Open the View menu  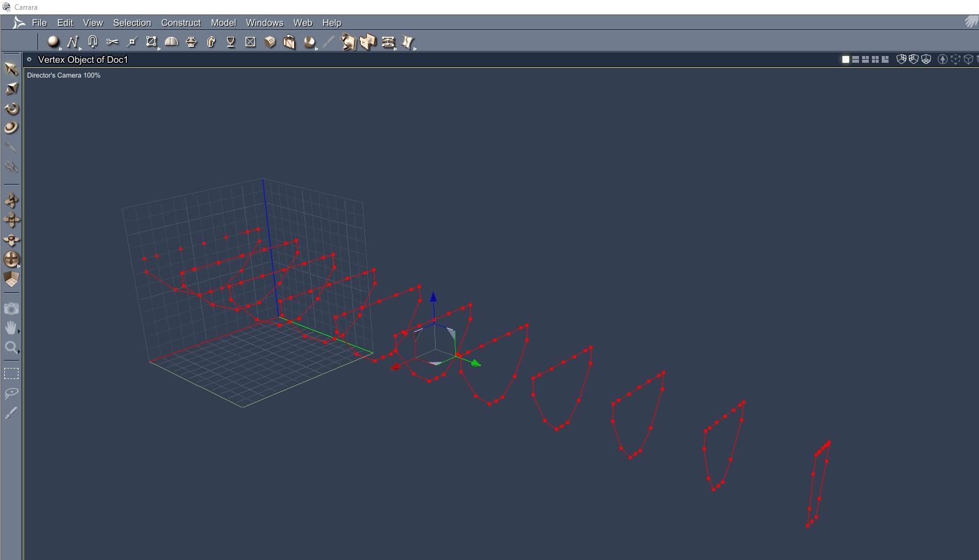(x=93, y=23)
